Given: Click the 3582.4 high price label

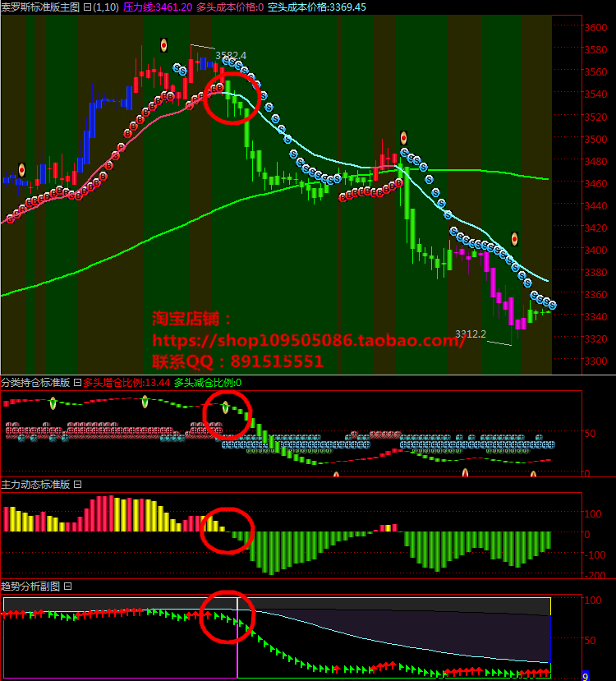Looking at the screenshot, I should (231, 55).
